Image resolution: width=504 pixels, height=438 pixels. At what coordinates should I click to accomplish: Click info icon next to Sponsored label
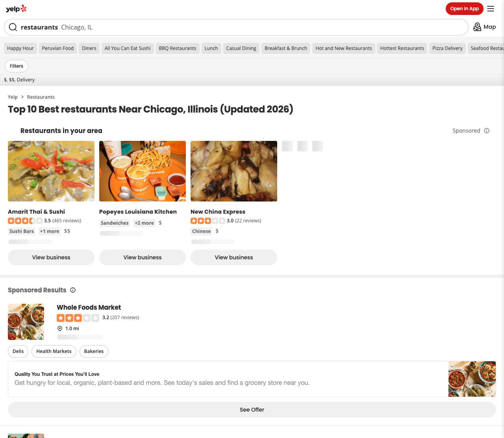point(487,131)
